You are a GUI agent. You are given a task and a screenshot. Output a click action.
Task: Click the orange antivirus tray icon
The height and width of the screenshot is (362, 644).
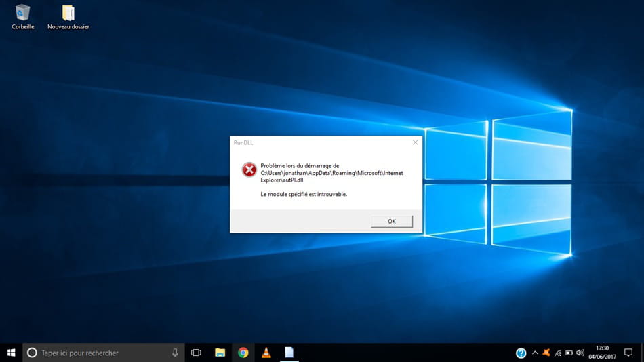pos(546,353)
